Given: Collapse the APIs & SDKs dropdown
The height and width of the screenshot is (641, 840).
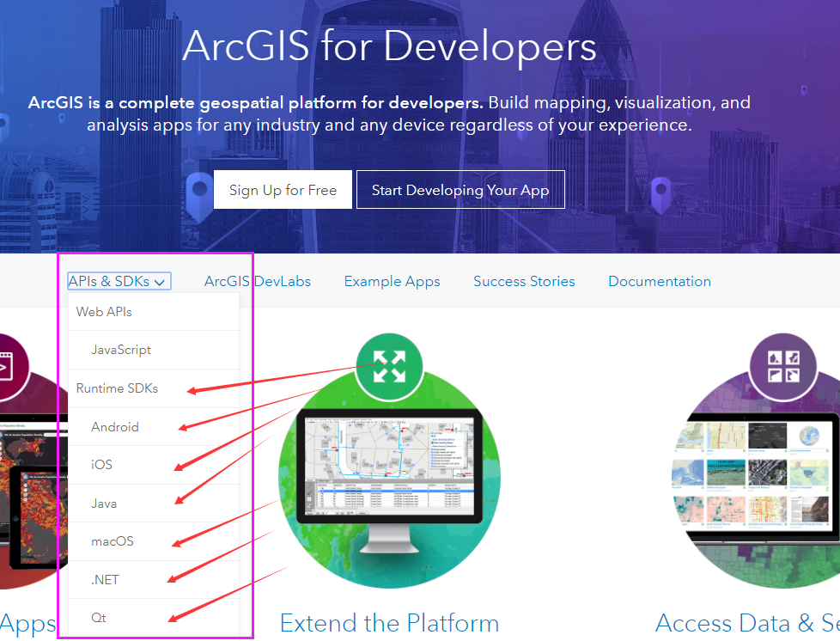Looking at the screenshot, I should click(x=119, y=281).
